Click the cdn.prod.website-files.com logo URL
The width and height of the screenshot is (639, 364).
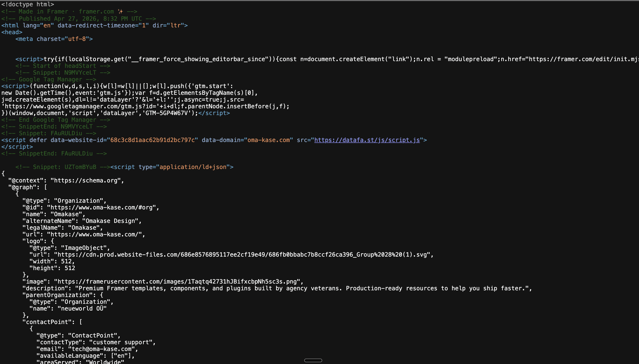pyautogui.click(x=242, y=255)
